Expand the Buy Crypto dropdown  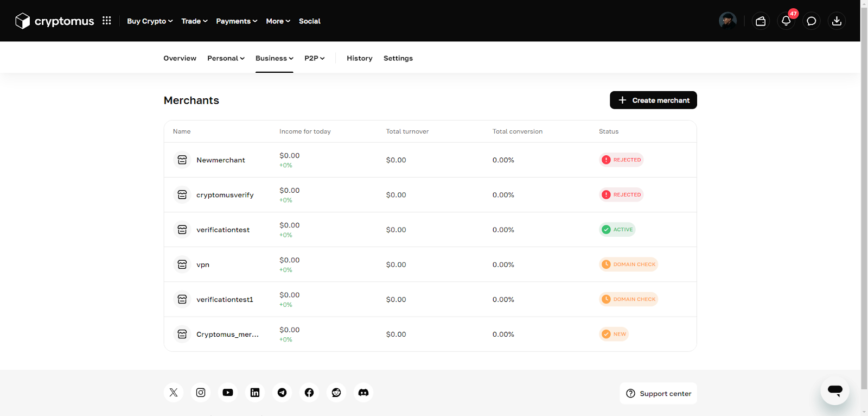150,21
